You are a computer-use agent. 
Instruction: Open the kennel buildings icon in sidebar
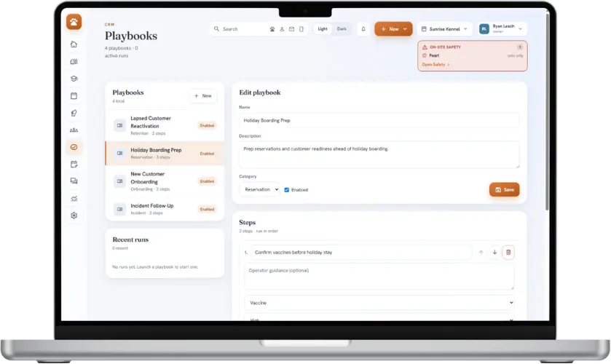[x=74, y=62]
